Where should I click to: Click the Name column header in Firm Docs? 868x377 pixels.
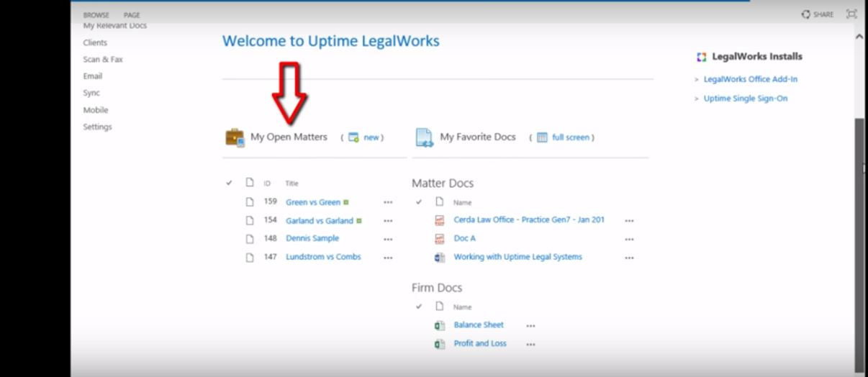click(x=463, y=307)
